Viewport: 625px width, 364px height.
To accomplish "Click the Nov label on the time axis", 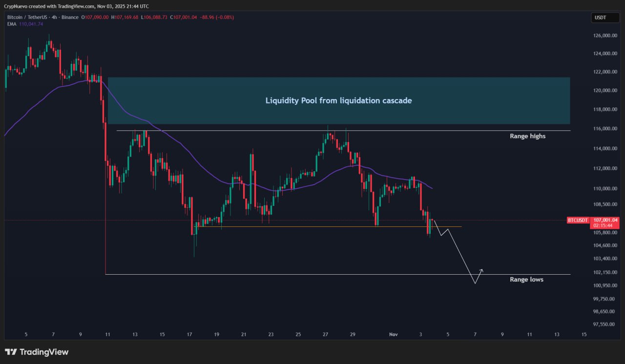I will click(x=394, y=335).
